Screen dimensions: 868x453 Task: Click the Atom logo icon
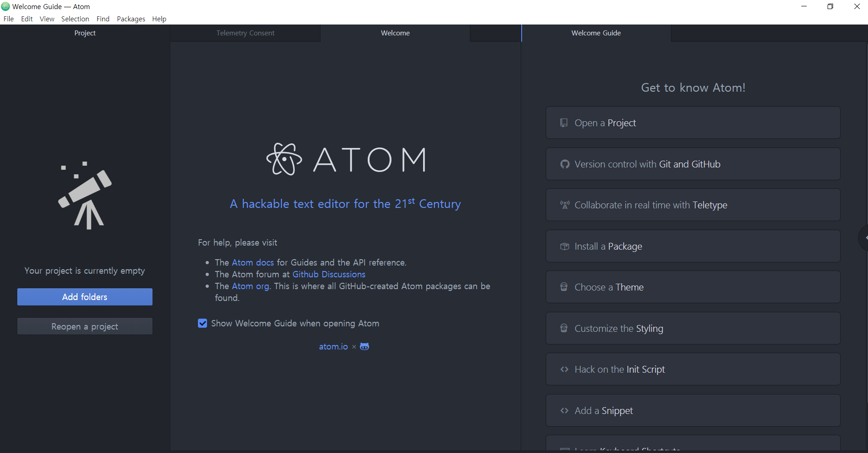(x=284, y=159)
